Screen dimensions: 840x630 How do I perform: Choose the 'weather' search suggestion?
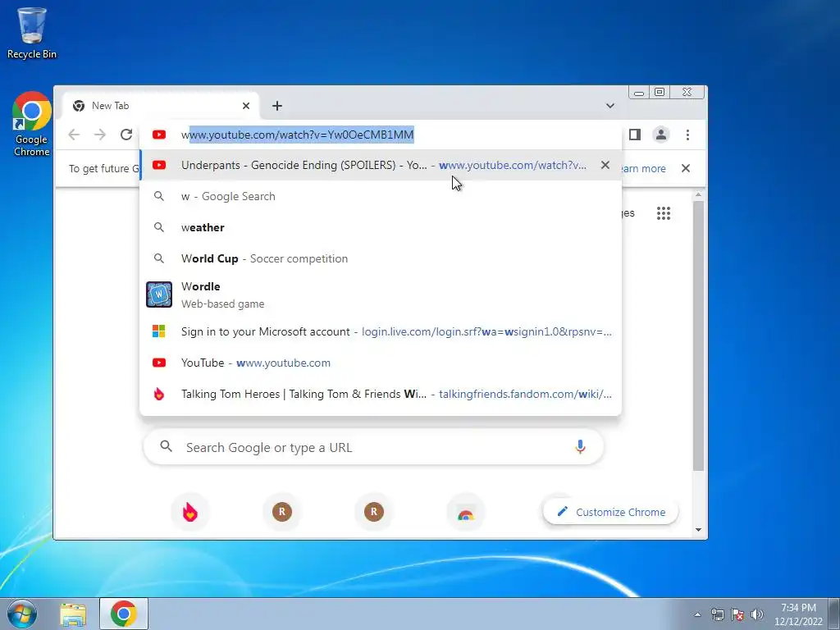381,227
